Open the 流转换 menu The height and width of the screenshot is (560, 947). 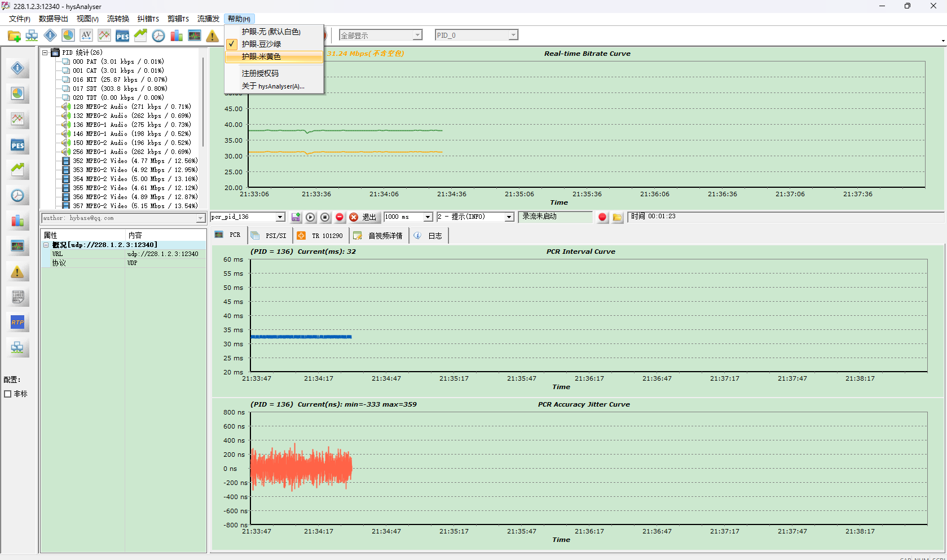118,19
